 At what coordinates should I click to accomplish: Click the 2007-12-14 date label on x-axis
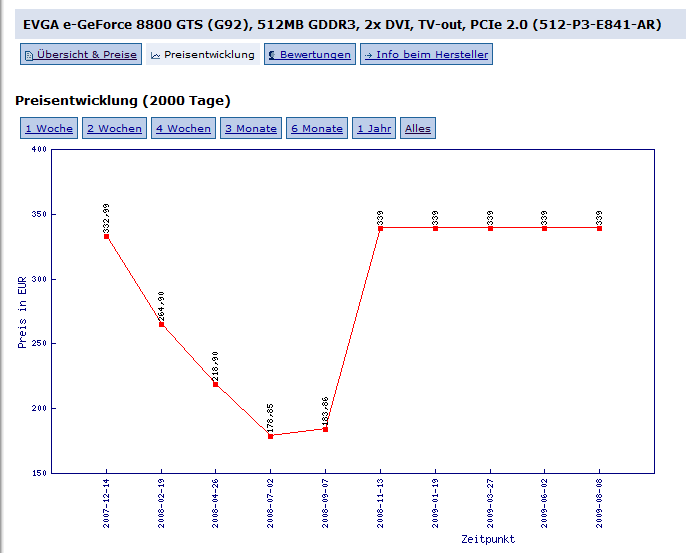coord(106,503)
